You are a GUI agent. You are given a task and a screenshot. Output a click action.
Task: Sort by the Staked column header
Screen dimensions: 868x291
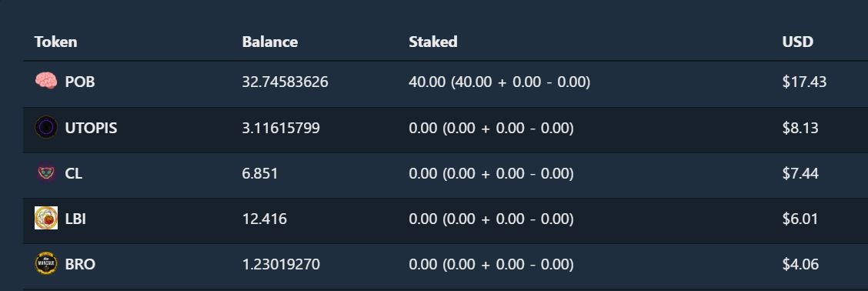[433, 42]
